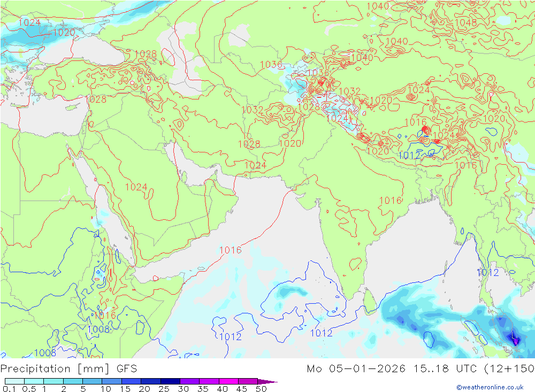Click the legend value '50'
Screen dimensions: 535x392
tap(261, 389)
